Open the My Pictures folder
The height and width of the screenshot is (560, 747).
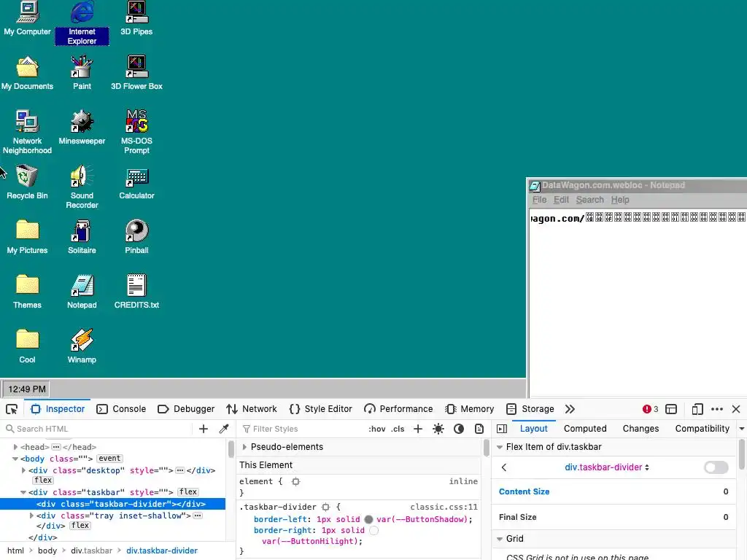coord(27,237)
